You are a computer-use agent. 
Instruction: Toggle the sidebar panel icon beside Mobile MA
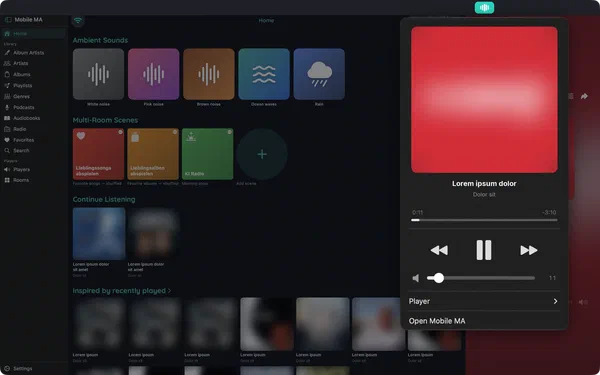8,20
